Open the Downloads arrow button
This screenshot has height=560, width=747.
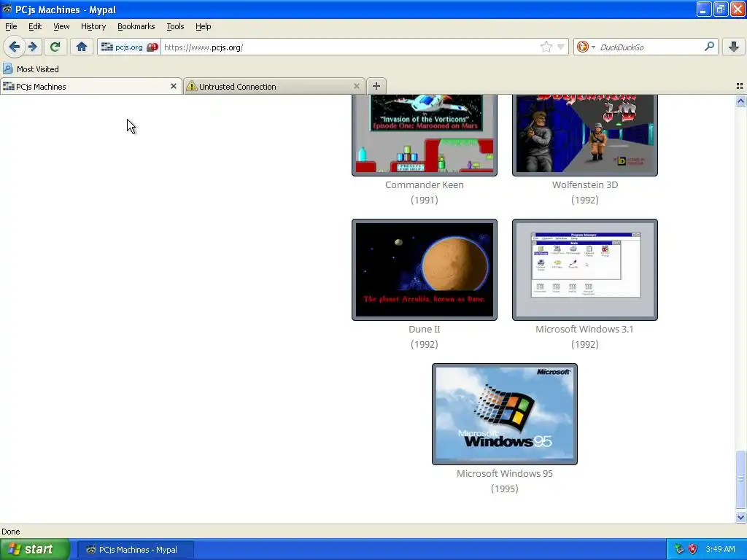(734, 47)
